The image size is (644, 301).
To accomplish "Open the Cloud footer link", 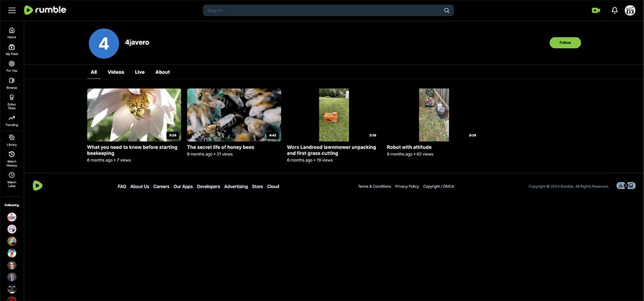I will pyautogui.click(x=273, y=187).
